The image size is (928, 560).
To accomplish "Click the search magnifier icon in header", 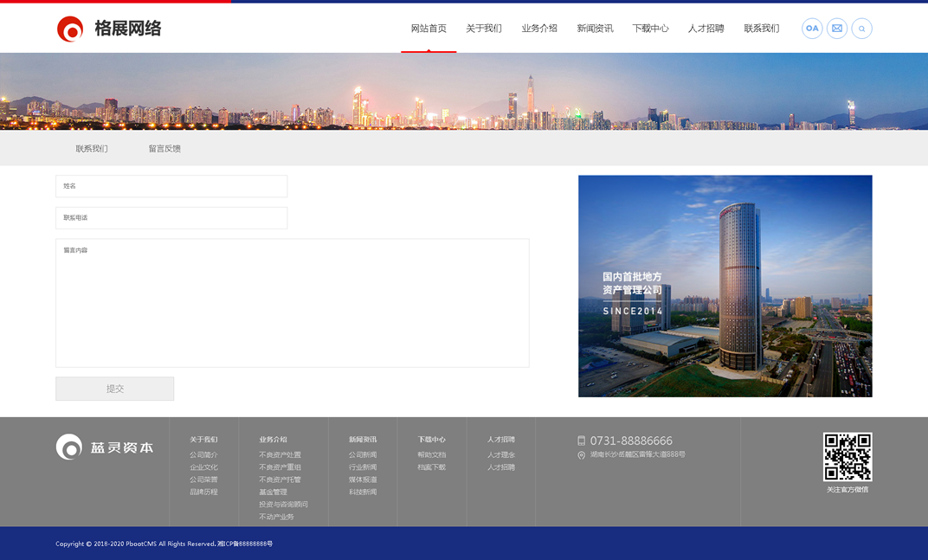I will pos(861,29).
